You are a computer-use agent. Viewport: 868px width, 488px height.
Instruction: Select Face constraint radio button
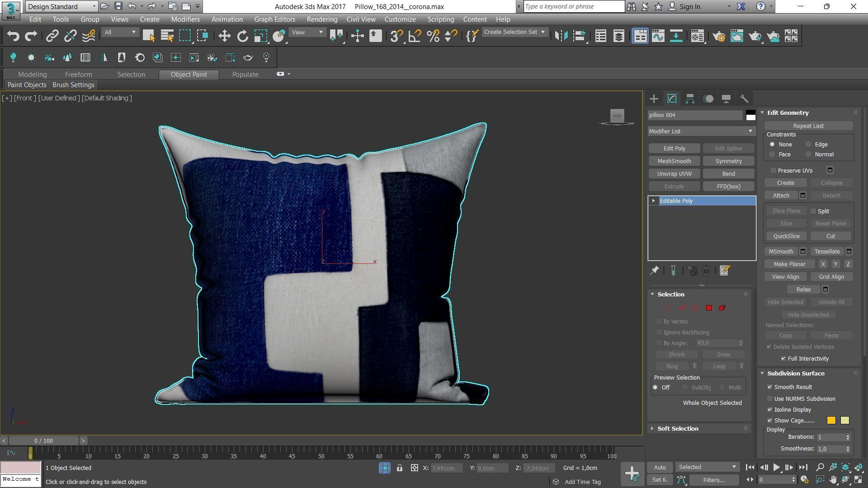pyautogui.click(x=772, y=155)
